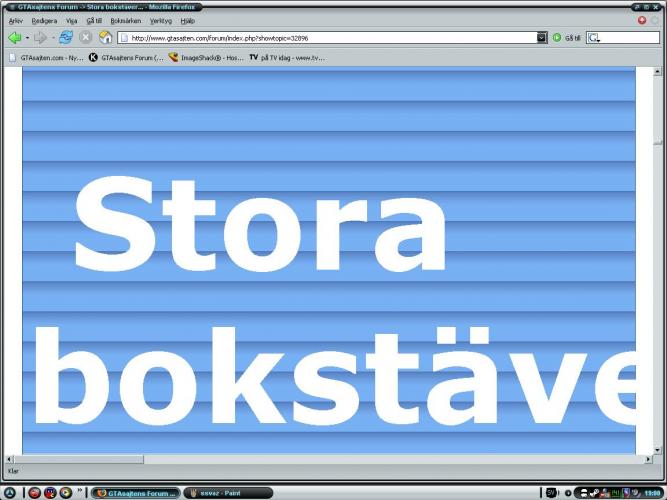Click the horizontal scrollbar thumb
The image size is (667, 500).
click(79, 459)
